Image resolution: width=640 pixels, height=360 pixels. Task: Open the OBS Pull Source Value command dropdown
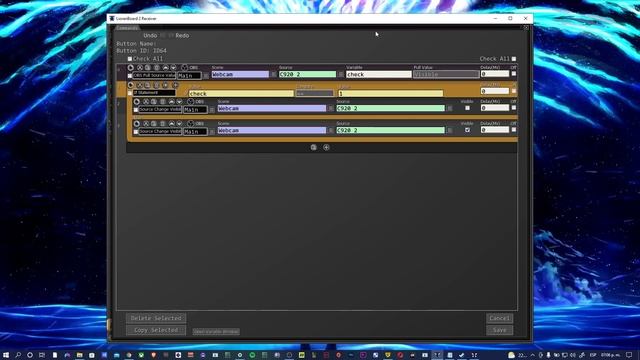(x=154, y=76)
